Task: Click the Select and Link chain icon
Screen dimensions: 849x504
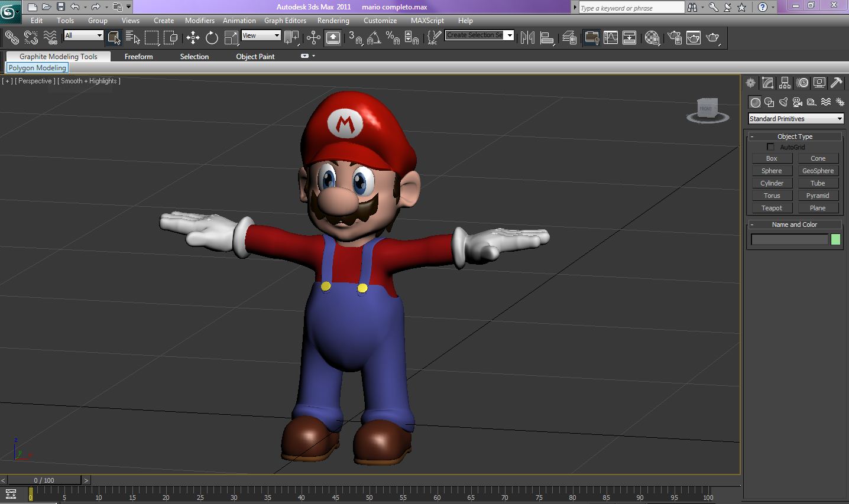Action: pyautogui.click(x=12, y=38)
